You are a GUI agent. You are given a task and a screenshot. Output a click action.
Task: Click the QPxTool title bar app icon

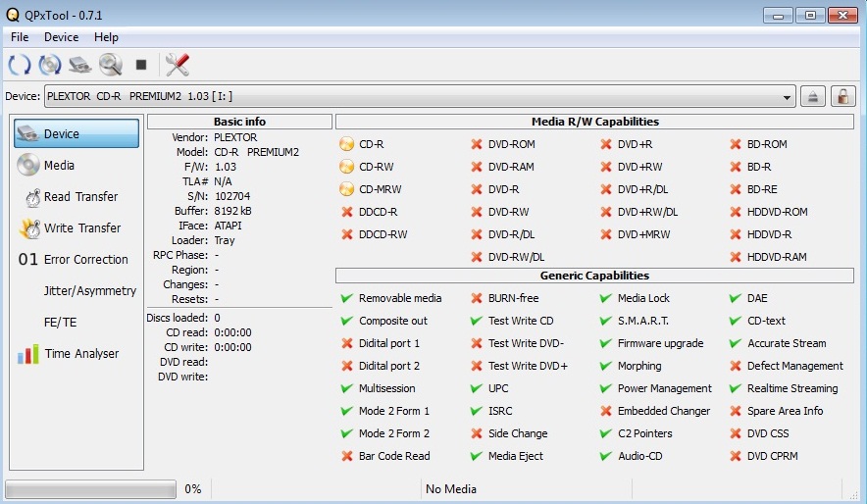(12, 15)
